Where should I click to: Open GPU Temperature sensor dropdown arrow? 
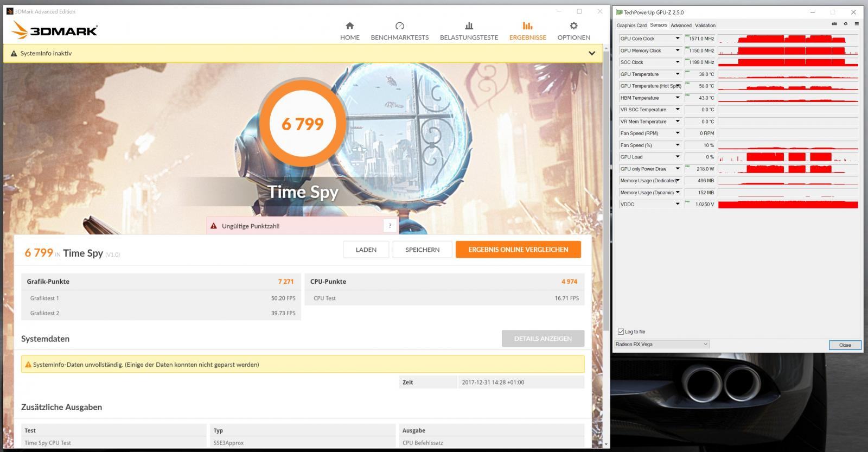pyautogui.click(x=677, y=74)
